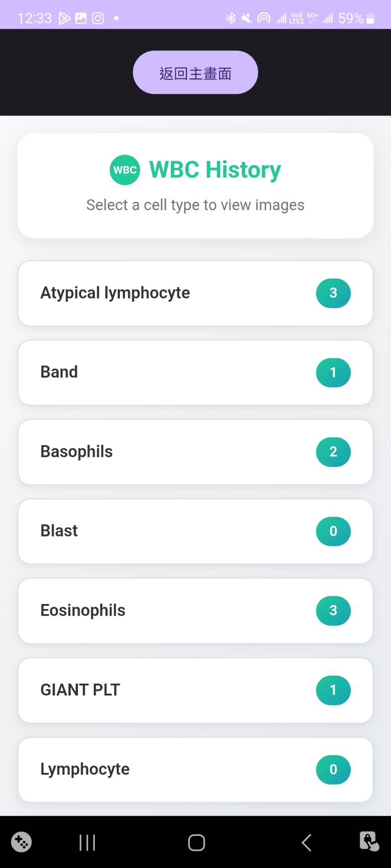Screen dimensions: 391x868
Task: Tap the green WBC logo icon
Action: point(124,170)
